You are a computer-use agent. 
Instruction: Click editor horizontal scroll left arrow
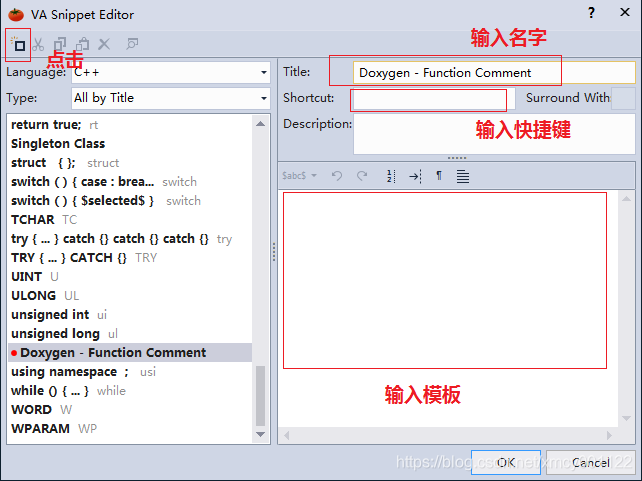point(287,436)
